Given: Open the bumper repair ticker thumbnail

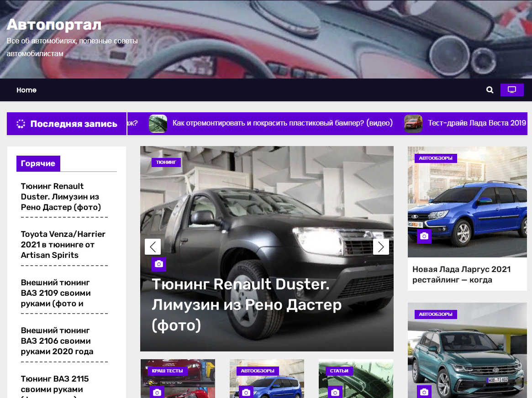Looking at the screenshot, I should coord(158,123).
